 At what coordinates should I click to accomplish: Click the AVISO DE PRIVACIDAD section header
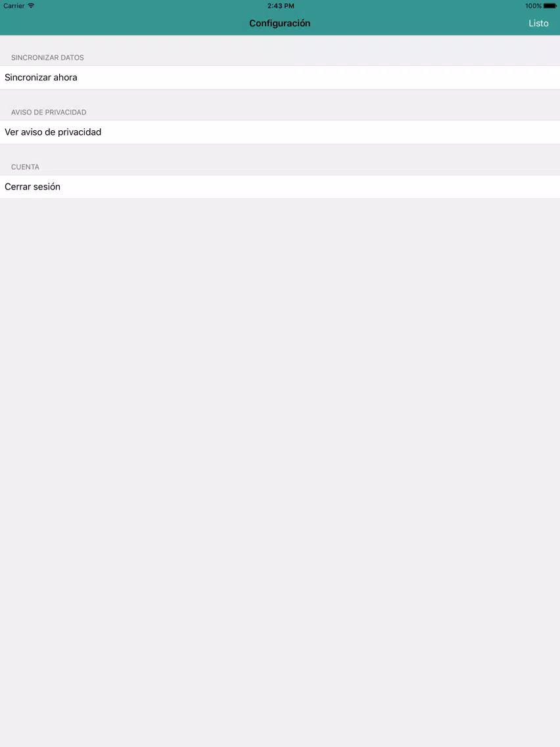pos(49,112)
